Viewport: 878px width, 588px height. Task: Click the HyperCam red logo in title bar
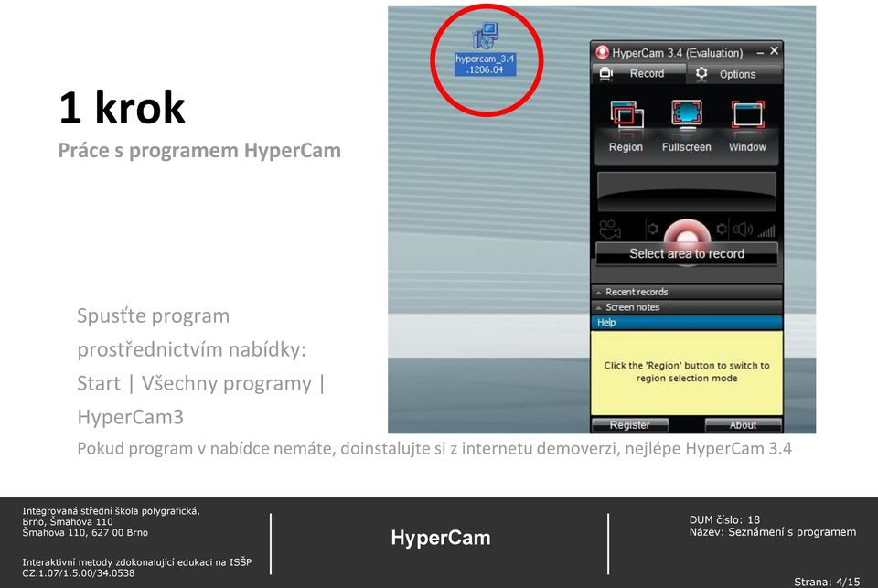[602, 53]
